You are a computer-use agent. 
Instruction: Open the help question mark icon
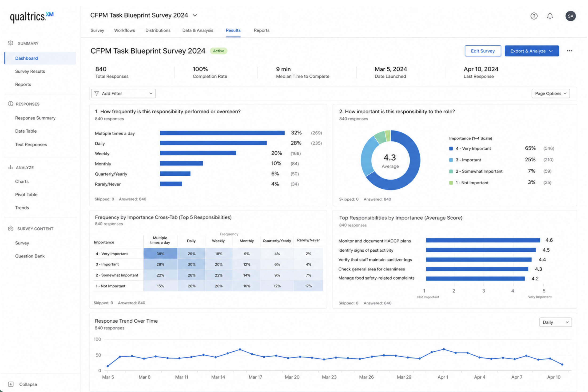coord(534,16)
